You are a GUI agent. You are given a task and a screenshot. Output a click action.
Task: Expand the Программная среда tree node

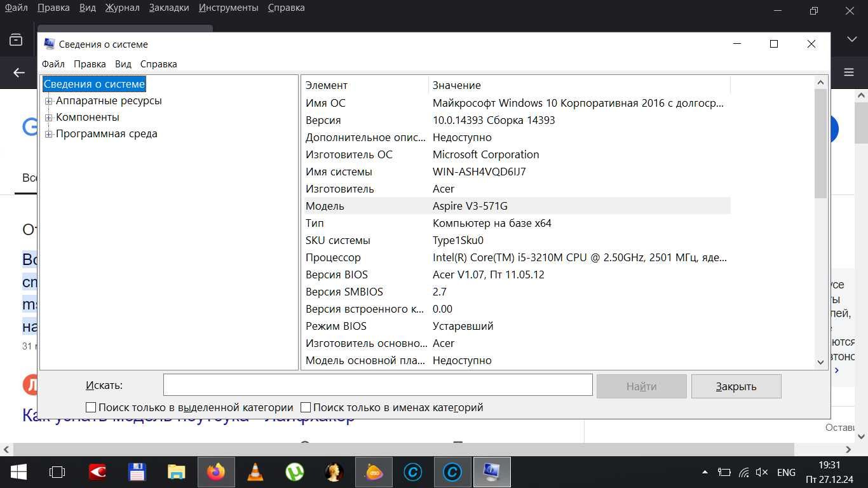click(x=48, y=134)
